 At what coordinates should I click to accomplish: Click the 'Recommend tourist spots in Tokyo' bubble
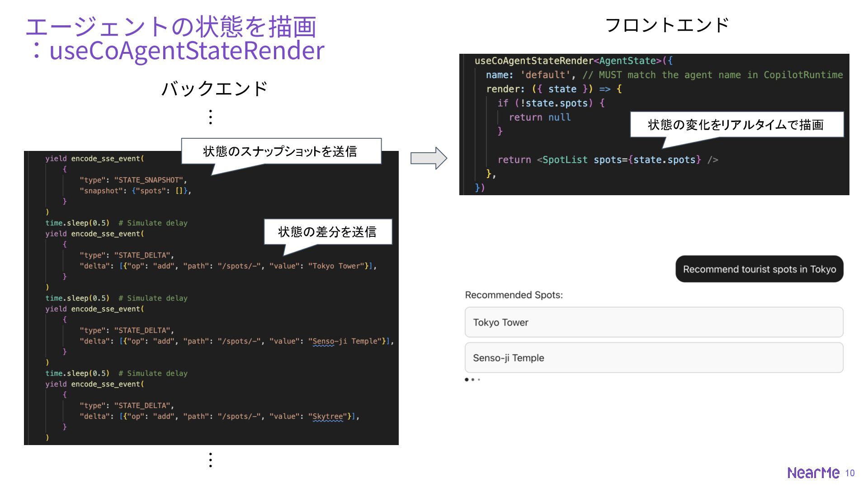(759, 269)
